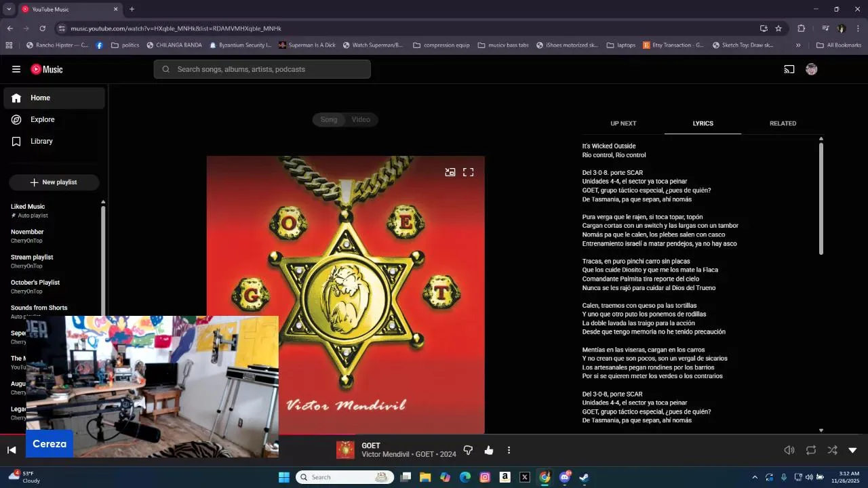Open miniplayer on the album art

click(x=450, y=172)
